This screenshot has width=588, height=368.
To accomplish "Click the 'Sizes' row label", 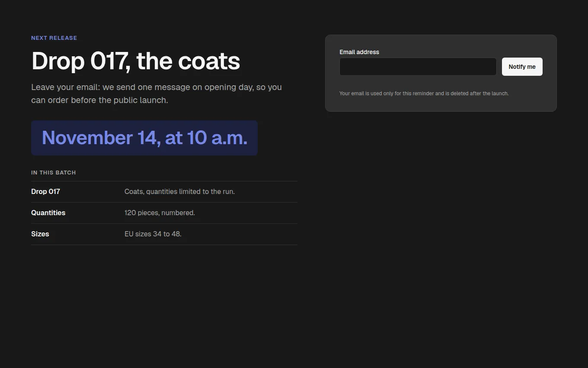I will pyautogui.click(x=40, y=234).
